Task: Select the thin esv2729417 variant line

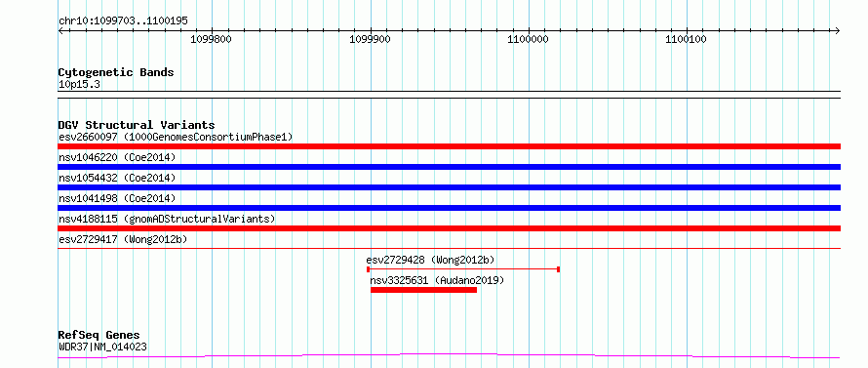Action: click(x=449, y=248)
